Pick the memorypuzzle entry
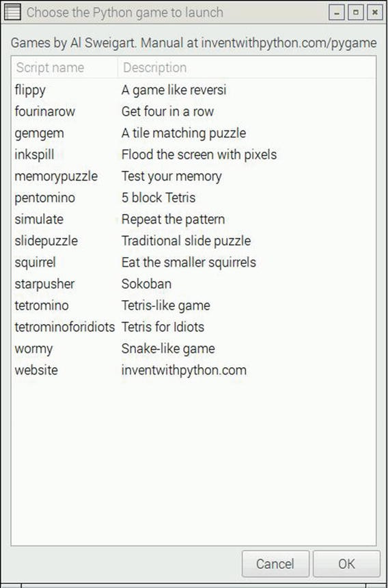Screen dimensions: 388x588 (x=193, y=176)
